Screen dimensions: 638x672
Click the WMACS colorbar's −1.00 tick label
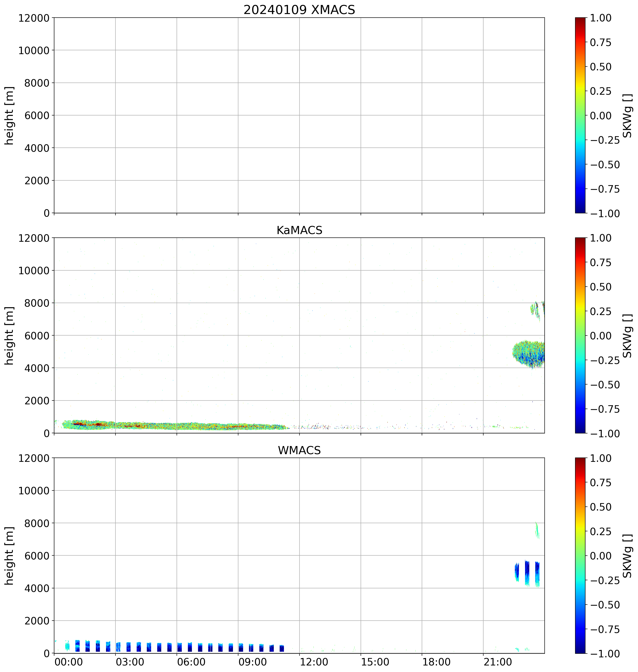pos(605,653)
